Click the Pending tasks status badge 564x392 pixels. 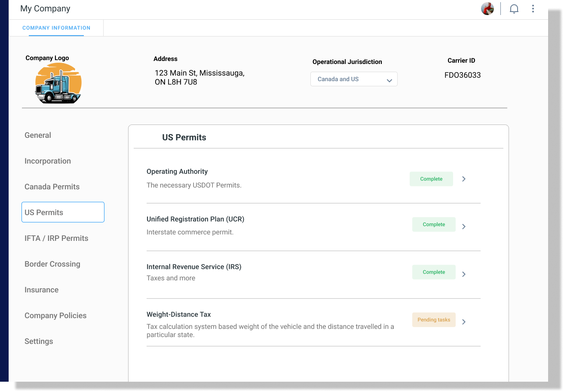tap(434, 320)
